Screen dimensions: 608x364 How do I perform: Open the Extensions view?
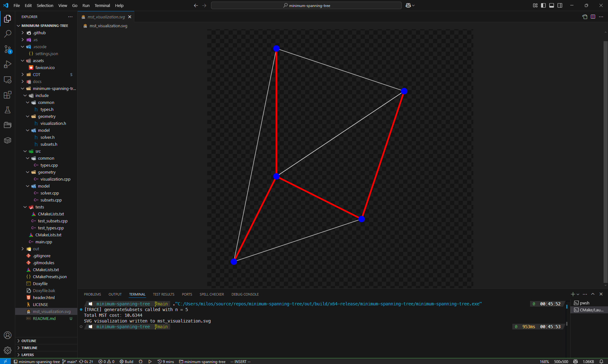pos(8,95)
